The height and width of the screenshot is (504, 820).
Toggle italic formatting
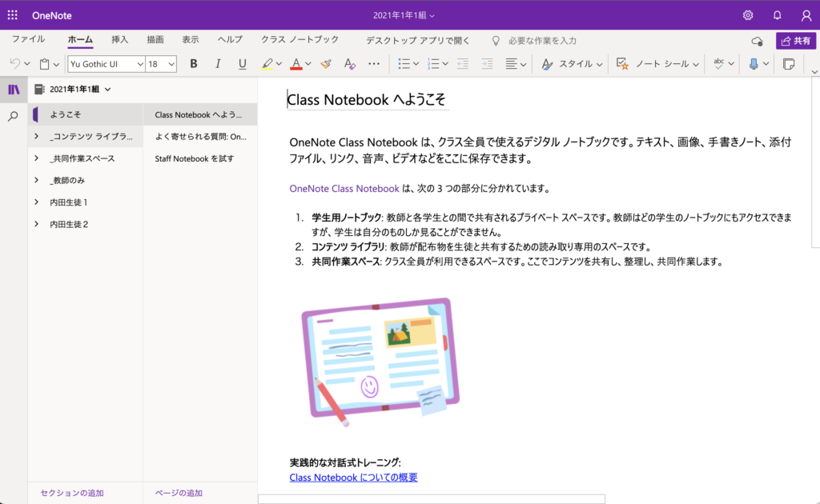click(x=218, y=64)
